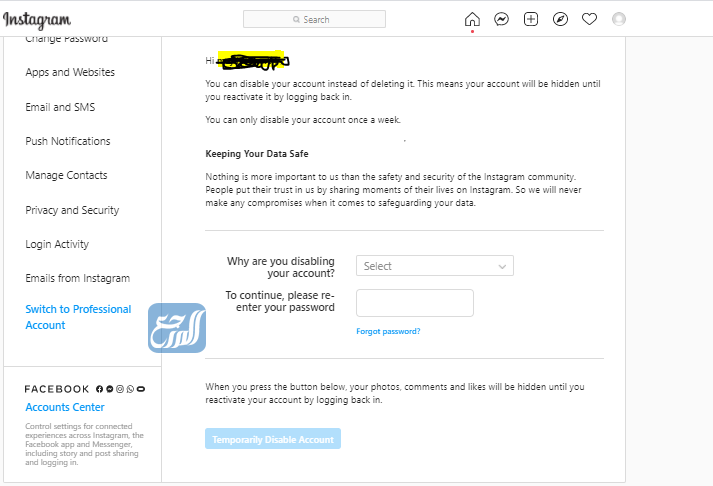This screenshot has width=713, height=486.
Task: Open the Explore compass icon
Action: pos(560,19)
